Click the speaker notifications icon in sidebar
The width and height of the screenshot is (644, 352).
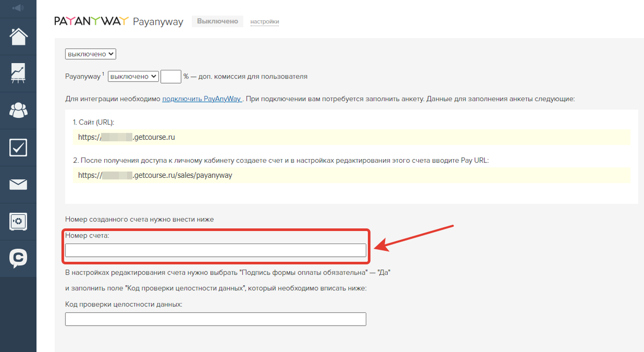tap(18, 8)
